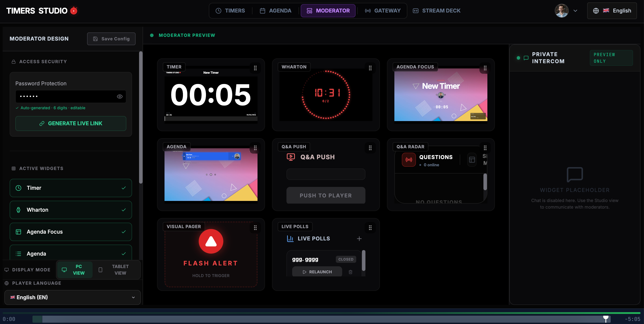The height and width of the screenshot is (324, 644).
Task: Click the clock icon in Timer row
Action: coord(18,188)
